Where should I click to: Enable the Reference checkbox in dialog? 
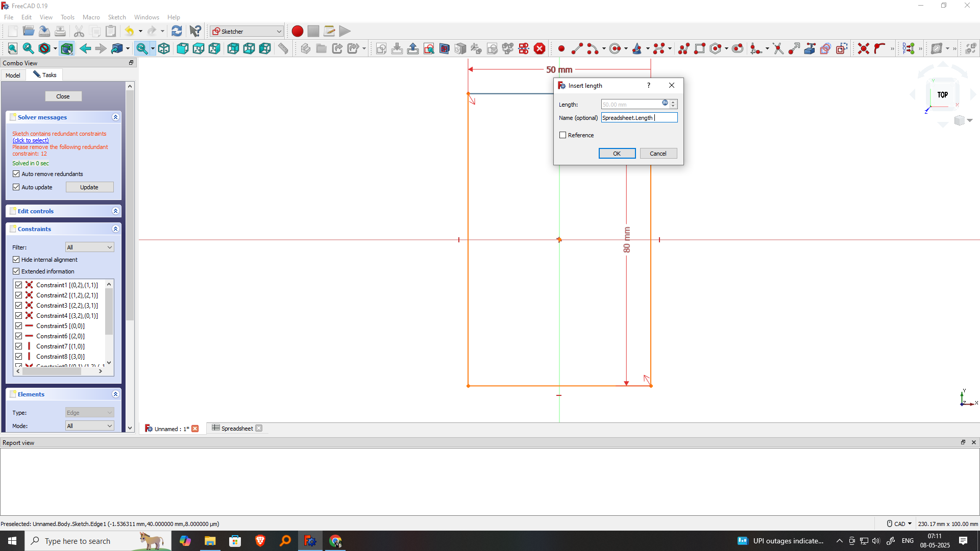pyautogui.click(x=563, y=135)
